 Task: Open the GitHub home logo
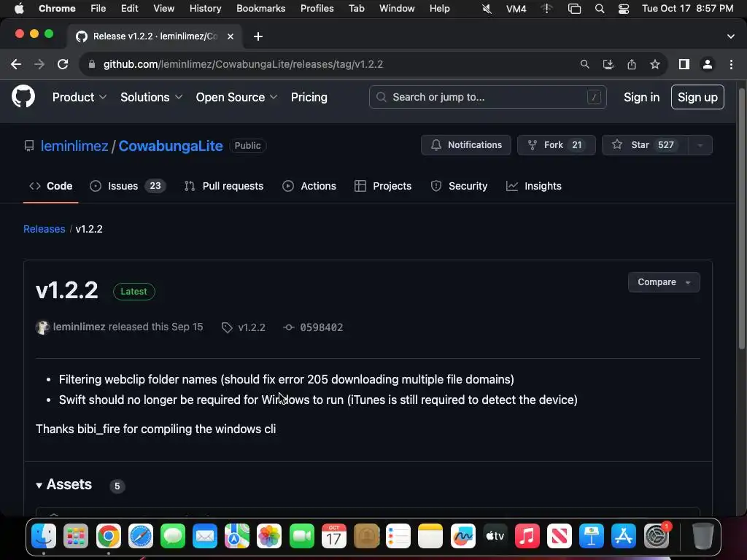(23, 97)
